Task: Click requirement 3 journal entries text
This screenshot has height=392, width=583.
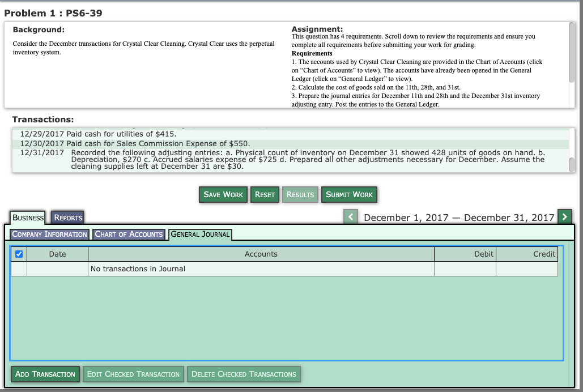Action: point(416,100)
